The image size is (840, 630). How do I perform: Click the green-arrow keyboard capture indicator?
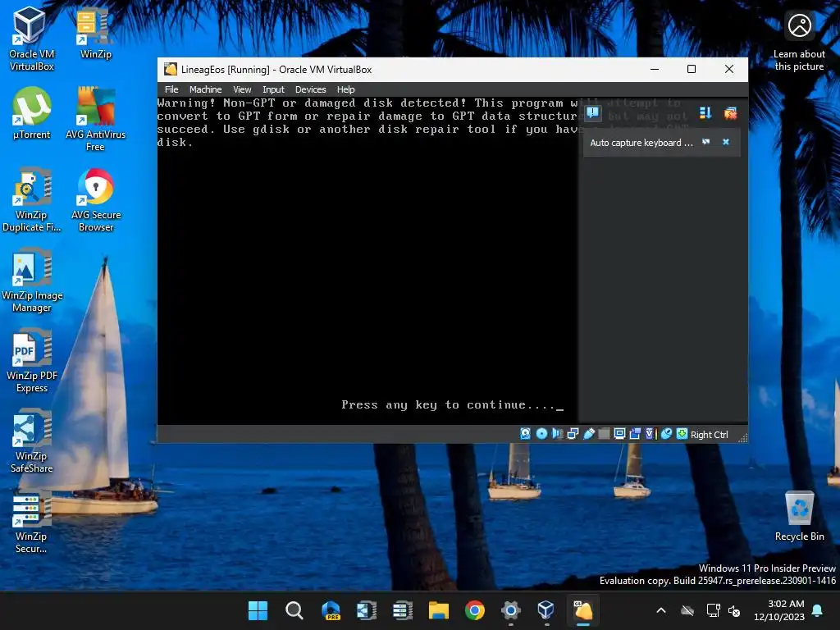[x=682, y=434]
